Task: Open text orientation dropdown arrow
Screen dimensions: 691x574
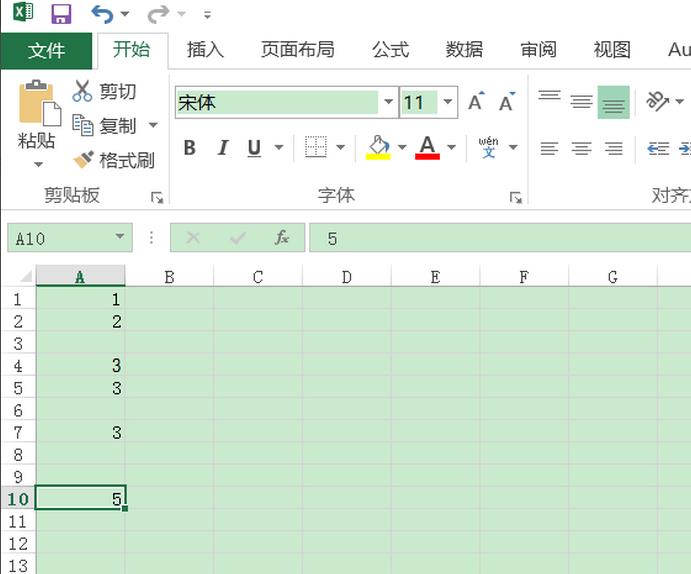Action: (x=680, y=101)
